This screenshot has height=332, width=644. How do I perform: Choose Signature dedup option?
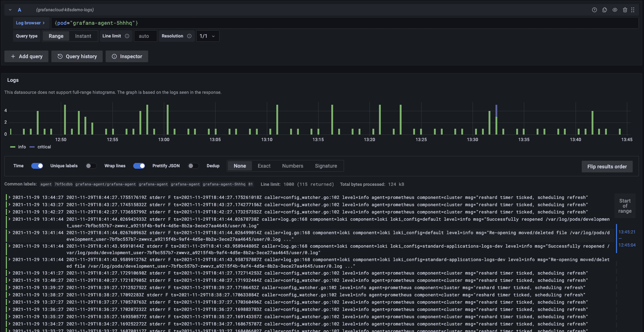(326, 166)
